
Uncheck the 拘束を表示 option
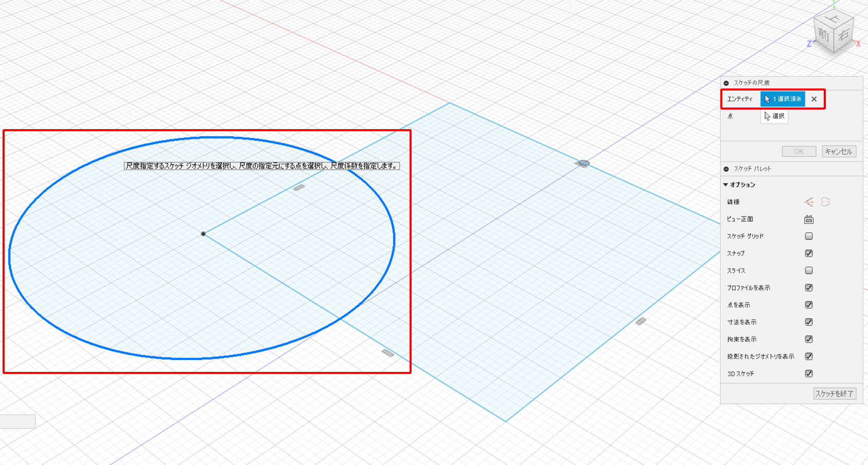(x=809, y=339)
